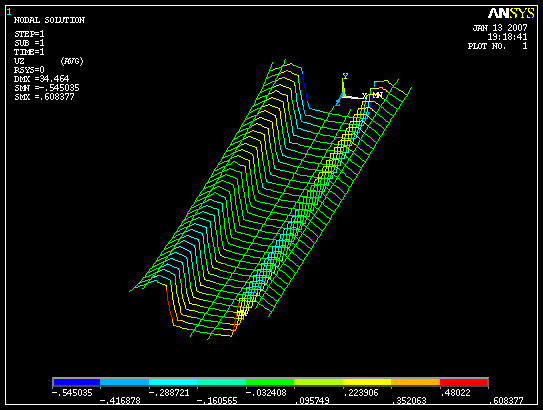Viewport: 543px width, 410px height.
Task: Click the dark blue legend color band
Action: click(77, 382)
